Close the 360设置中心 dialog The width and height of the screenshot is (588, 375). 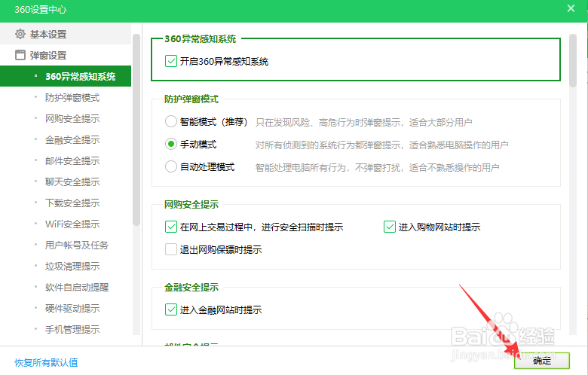pos(571,8)
